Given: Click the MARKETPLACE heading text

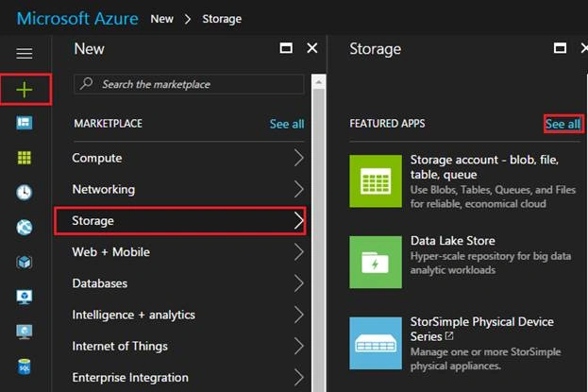Looking at the screenshot, I should pyautogui.click(x=108, y=124).
